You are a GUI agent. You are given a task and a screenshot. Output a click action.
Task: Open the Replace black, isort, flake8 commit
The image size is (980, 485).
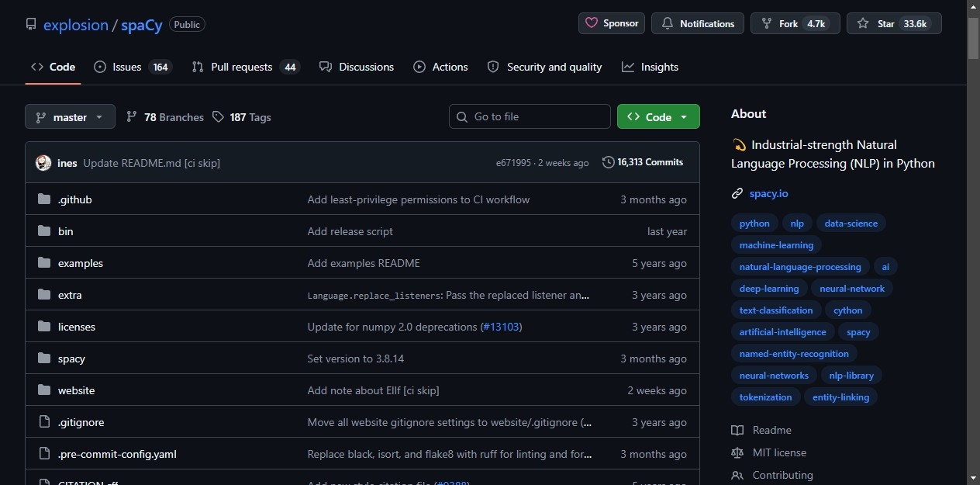point(449,454)
